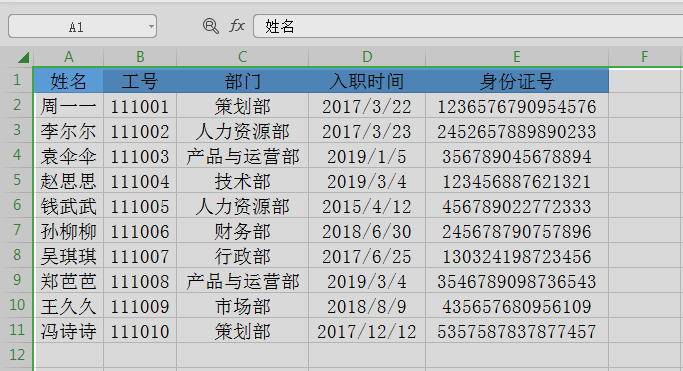Image resolution: width=683 pixels, height=371 pixels.
Task: Open the fx insert function dialog
Action: click(x=237, y=26)
